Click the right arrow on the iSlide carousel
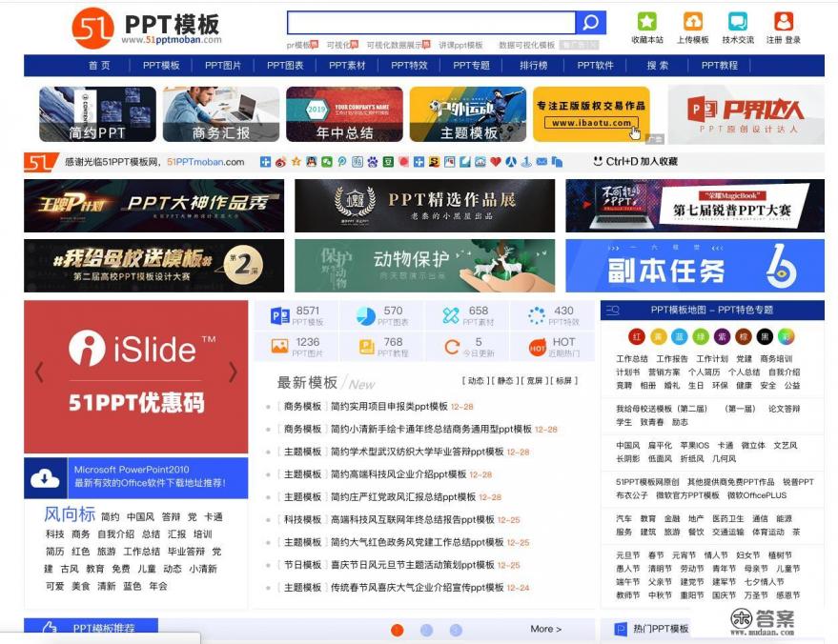The image size is (838, 644). pyautogui.click(x=235, y=372)
